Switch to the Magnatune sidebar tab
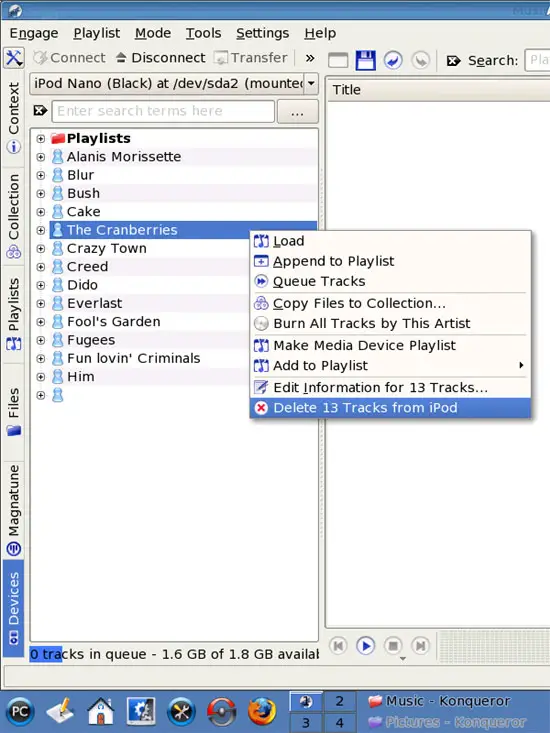 [14, 510]
